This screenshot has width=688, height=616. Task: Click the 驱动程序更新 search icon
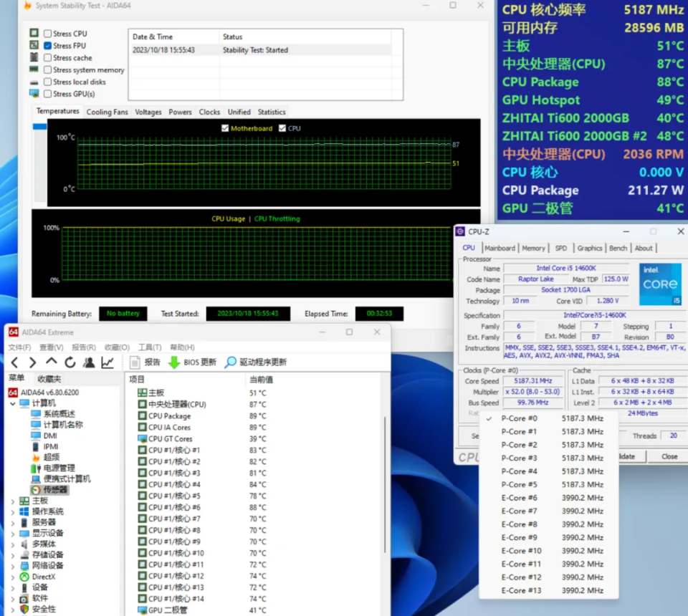(230, 362)
